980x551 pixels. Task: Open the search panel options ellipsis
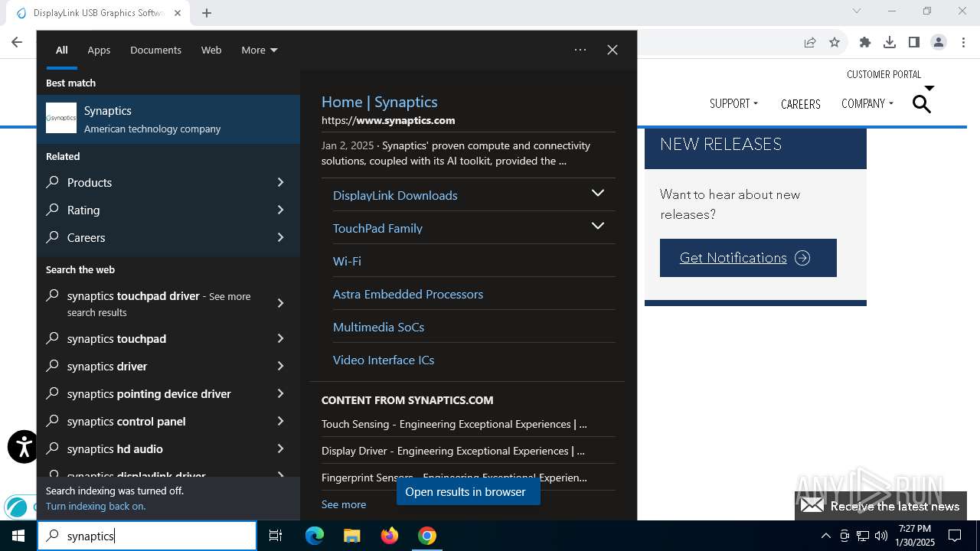(x=580, y=50)
